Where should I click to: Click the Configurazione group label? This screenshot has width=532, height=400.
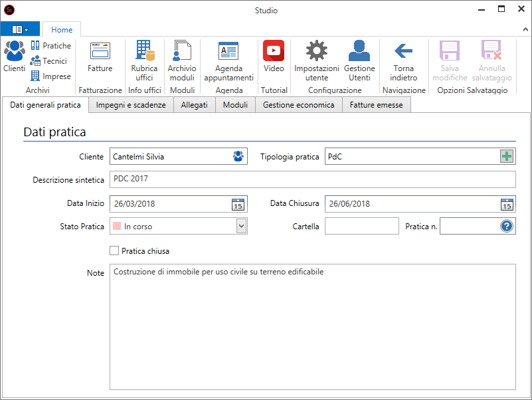click(335, 90)
